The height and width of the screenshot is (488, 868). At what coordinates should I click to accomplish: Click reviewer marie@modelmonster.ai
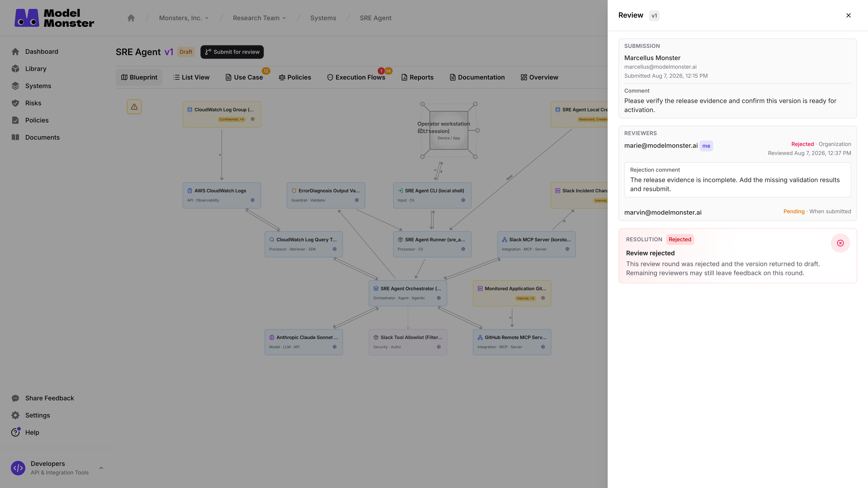pyautogui.click(x=661, y=145)
